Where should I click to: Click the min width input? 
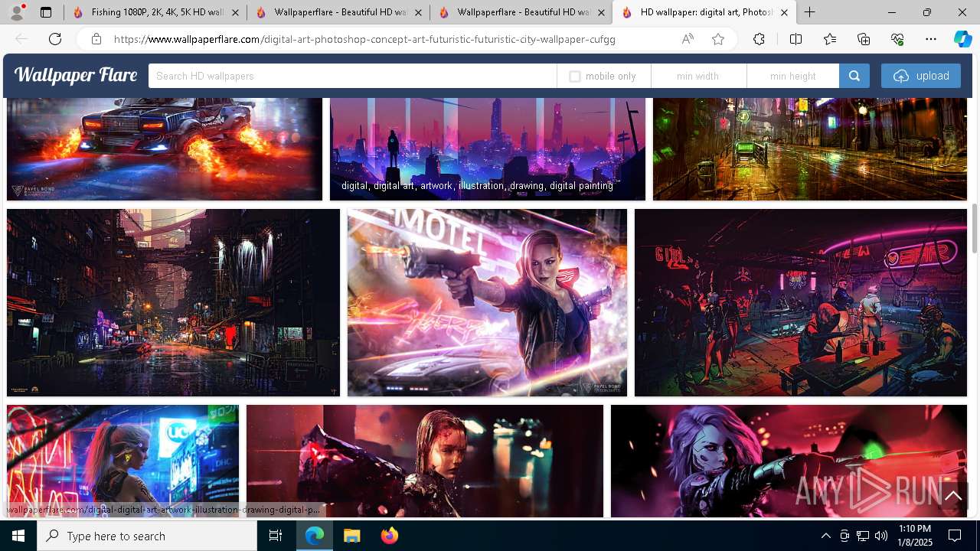[x=698, y=76]
